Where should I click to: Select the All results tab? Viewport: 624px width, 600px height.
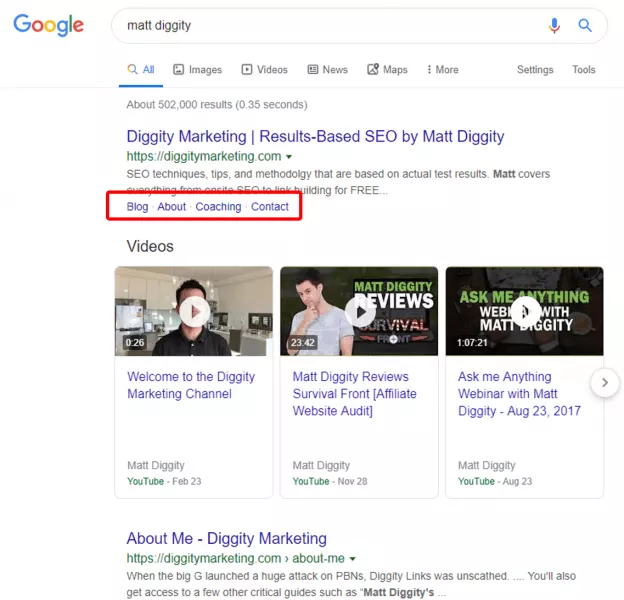[x=141, y=70]
